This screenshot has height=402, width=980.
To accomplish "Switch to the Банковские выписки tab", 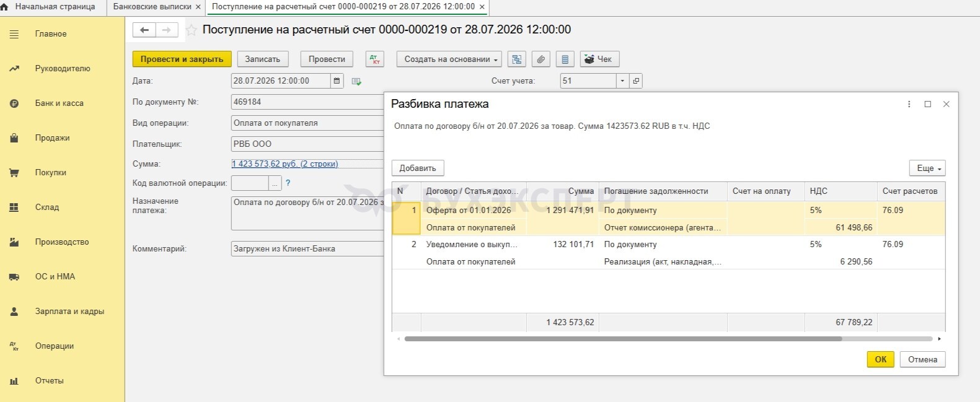I will coord(152,7).
